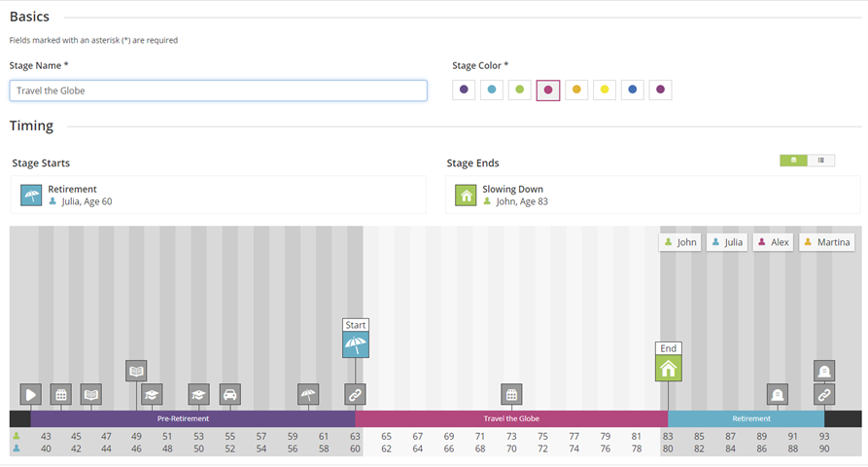Toggle John's timeline visibility

point(680,242)
